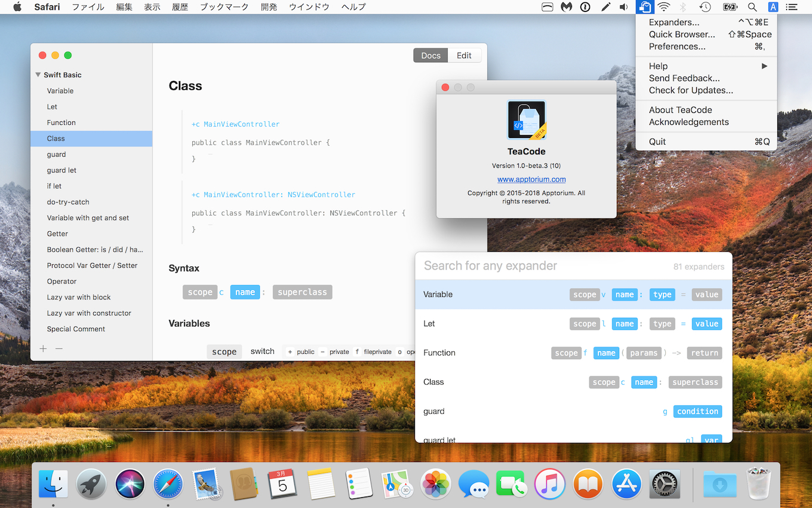This screenshot has height=508, width=812.
Task: Open the 開発 menu in the menu bar
Action: click(x=269, y=7)
